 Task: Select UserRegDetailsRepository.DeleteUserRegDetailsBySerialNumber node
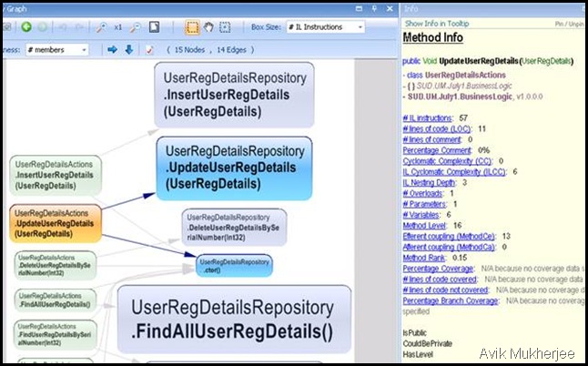pos(234,228)
